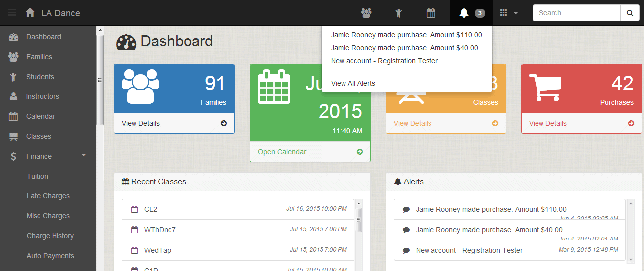Click the search magnifier button
This screenshot has height=271, width=644.
click(630, 13)
